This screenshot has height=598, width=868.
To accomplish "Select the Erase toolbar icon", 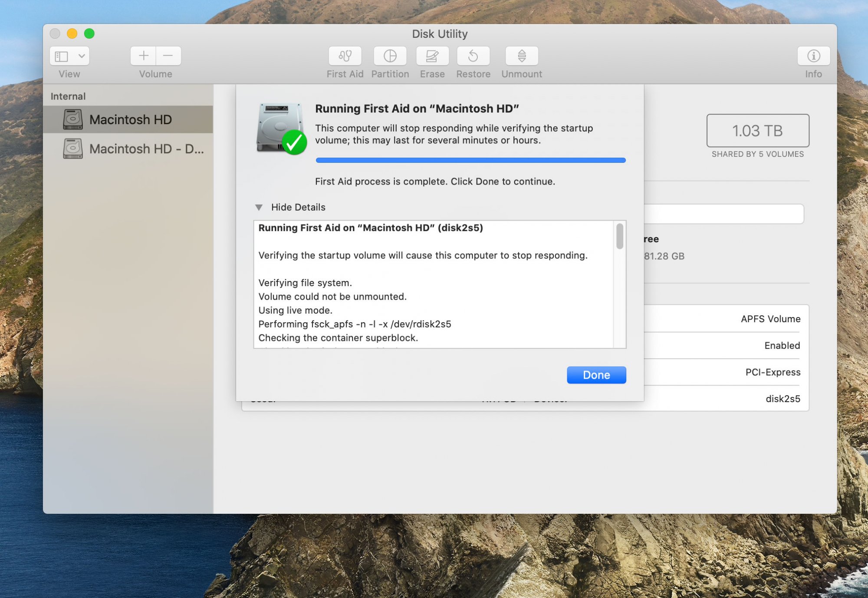I will (432, 56).
